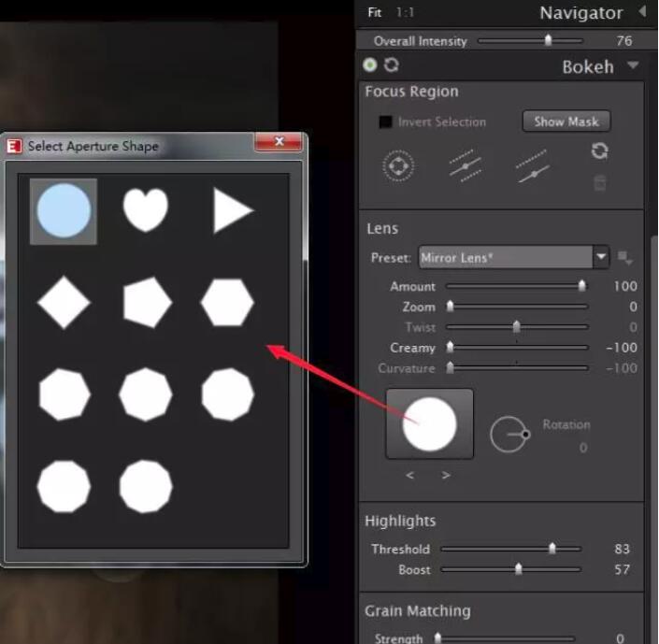
Task: Set Navigator view to 1:1
Action: tap(405, 12)
